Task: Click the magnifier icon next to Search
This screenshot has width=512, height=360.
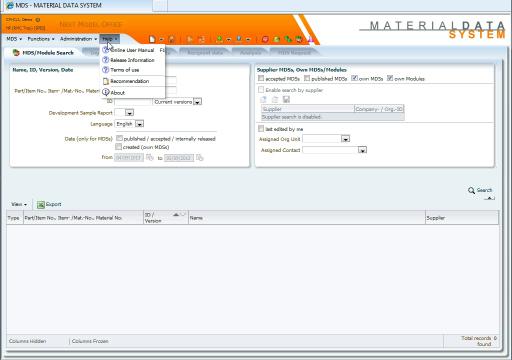Action: pos(471,190)
